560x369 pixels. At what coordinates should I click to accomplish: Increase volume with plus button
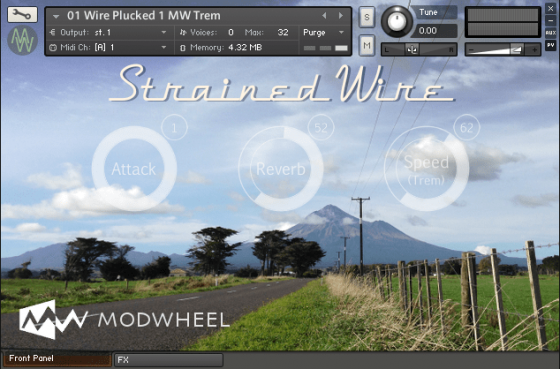tap(535, 50)
